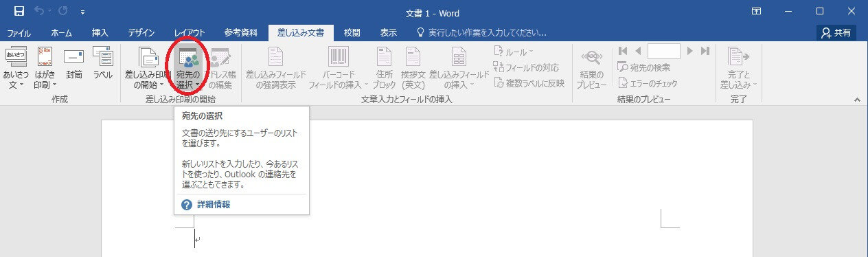Click 宛先の検索 button

644,67
